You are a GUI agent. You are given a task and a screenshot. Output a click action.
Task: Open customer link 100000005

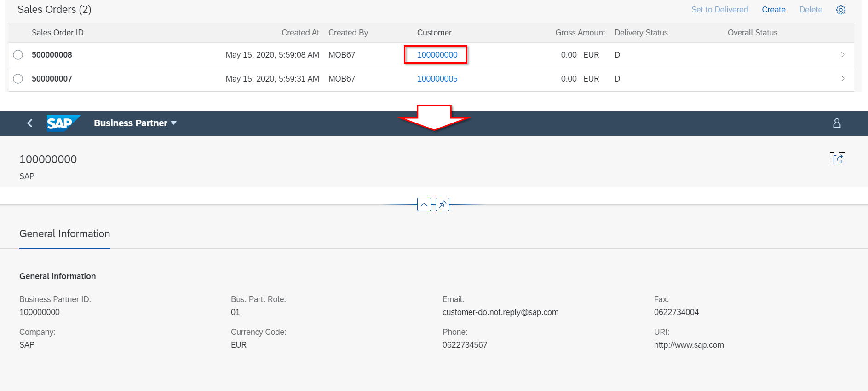pyautogui.click(x=437, y=79)
